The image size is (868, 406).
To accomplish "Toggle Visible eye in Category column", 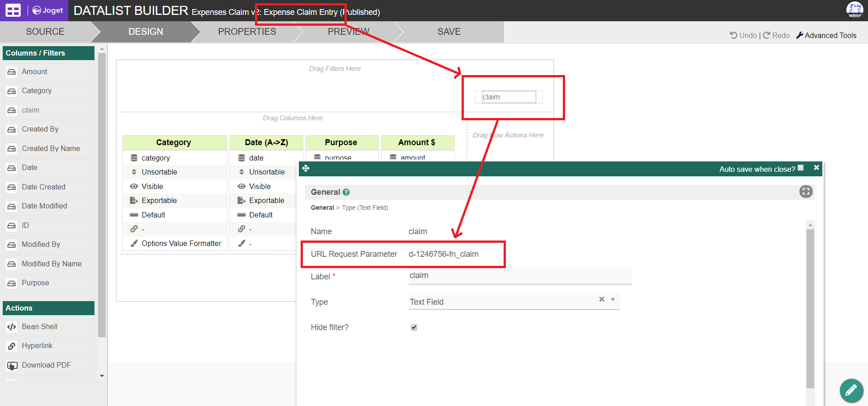I will click(134, 186).
